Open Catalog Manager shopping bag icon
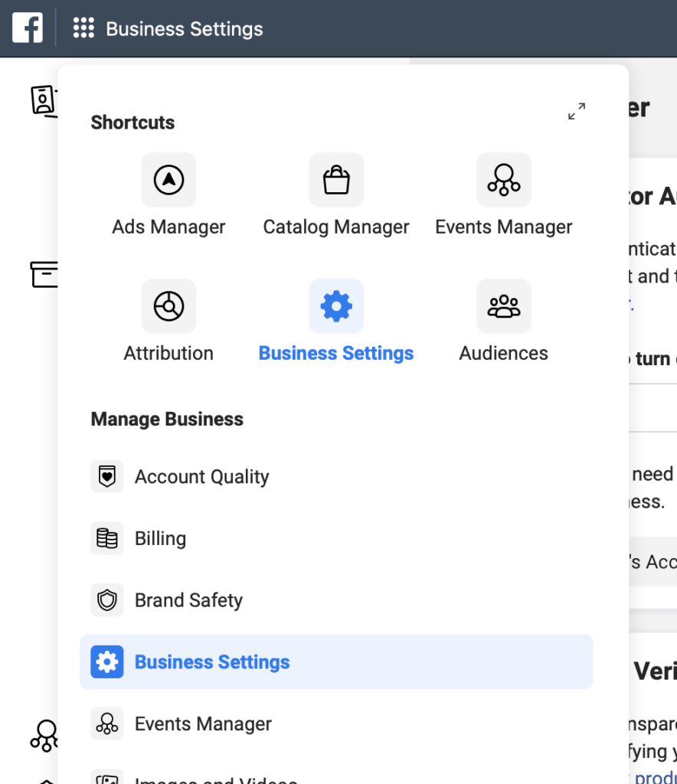This screenshot has width=677, height=784. pos(336,180)
